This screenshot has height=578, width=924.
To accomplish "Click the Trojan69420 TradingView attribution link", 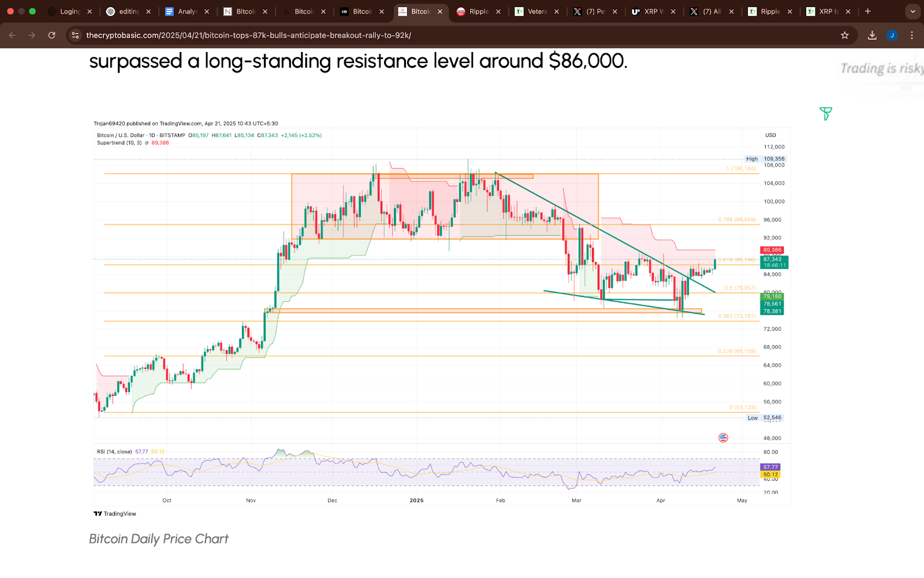I will (111, 123).
